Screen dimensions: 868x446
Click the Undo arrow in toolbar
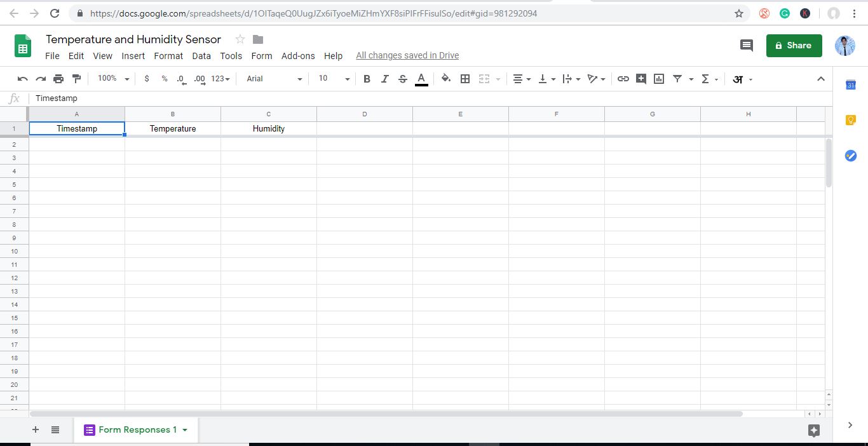tap(23, 79)
